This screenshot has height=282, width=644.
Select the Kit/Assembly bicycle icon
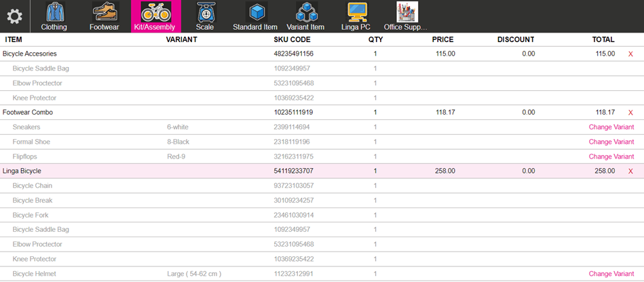coord(155,12)
